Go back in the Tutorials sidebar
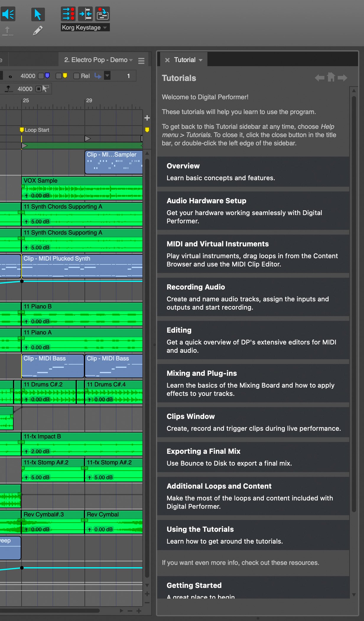364x621 pixels. pyautogui.click(x=319, y=78)
